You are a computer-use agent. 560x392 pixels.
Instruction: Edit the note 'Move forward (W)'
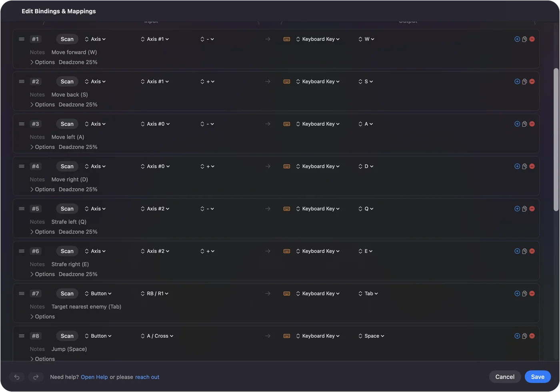coord(74,52)
